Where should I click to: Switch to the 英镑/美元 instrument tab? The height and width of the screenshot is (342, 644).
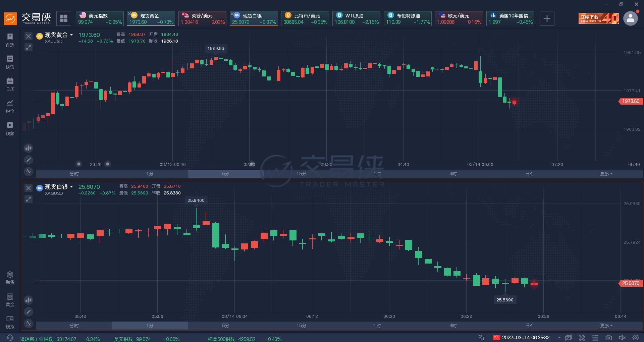click(x=203, y=18)
